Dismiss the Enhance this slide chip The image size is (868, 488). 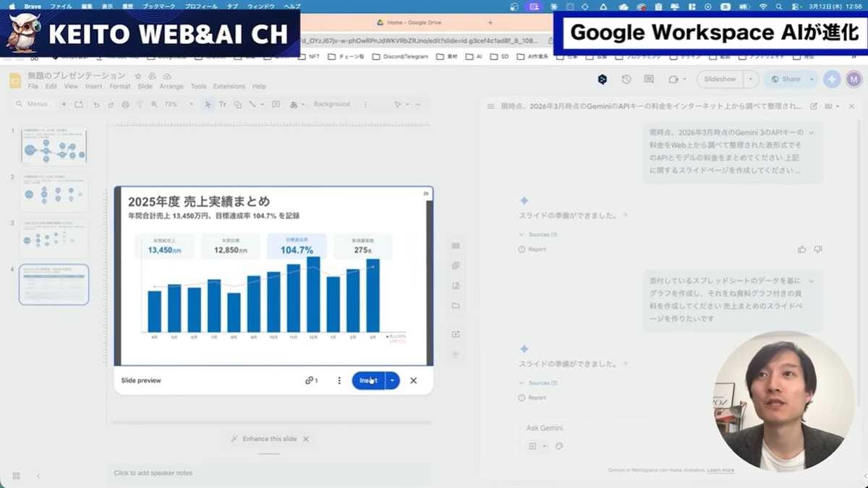(306, 439)
